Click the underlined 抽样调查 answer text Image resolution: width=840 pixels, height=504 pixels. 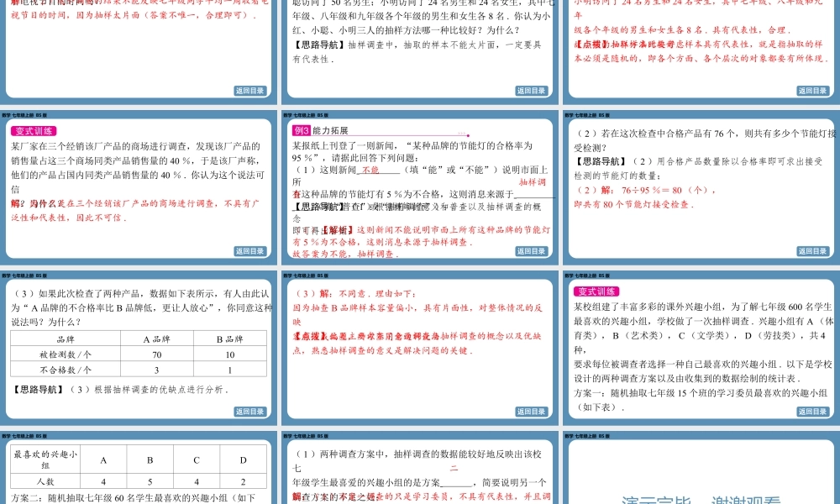(532, 181)
